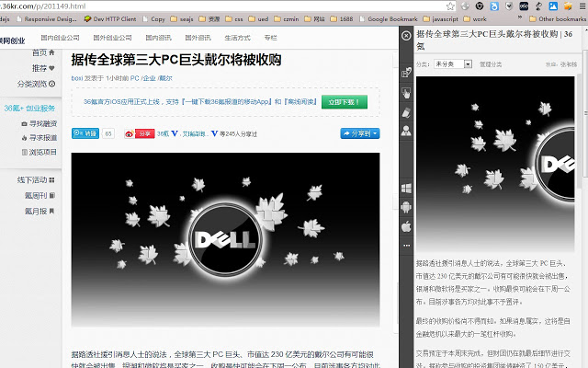Click the blue picture extension icon in the toolbar

553,6
